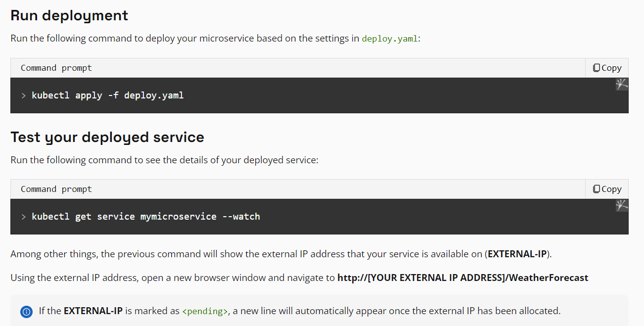
Task: Select the kubectl get service mymicroservice --watch command
Action: 145,216
